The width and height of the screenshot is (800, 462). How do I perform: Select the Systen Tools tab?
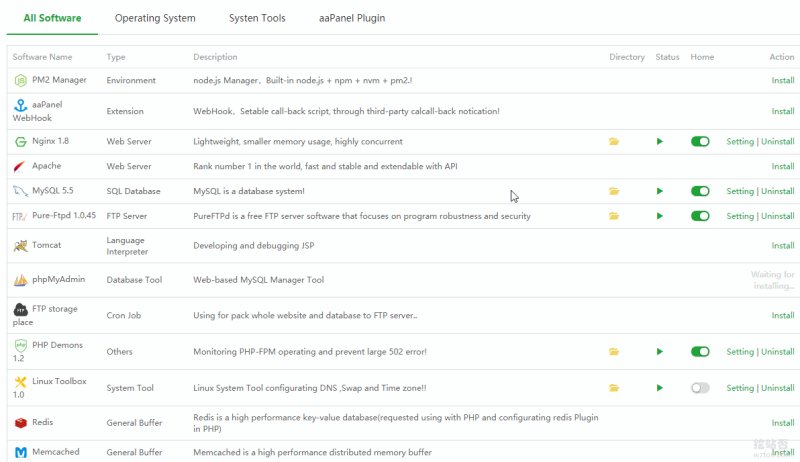pos(257,18)
